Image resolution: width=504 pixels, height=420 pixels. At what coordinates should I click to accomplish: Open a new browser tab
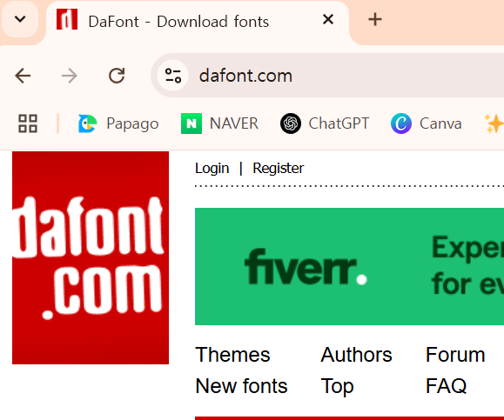(x=375, y=20)
